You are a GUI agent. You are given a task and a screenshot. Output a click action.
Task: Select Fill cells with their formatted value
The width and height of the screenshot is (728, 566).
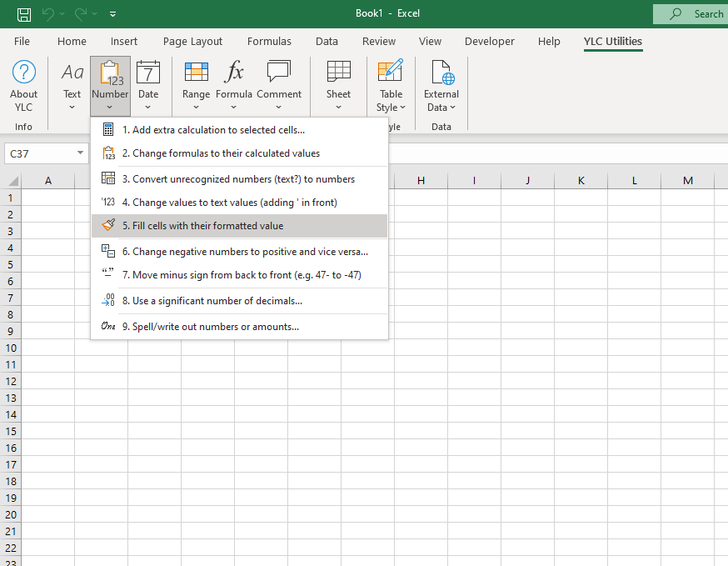click(207, 226)
